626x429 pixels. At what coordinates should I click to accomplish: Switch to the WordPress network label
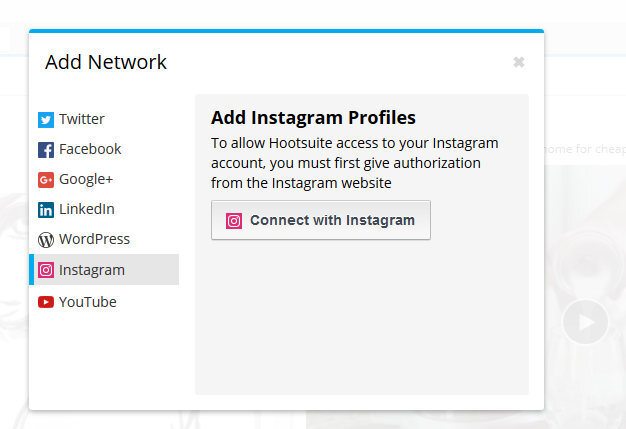[95, 239]
